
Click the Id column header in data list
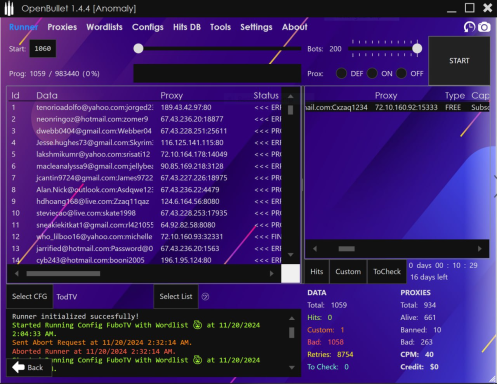click(15, 96)
